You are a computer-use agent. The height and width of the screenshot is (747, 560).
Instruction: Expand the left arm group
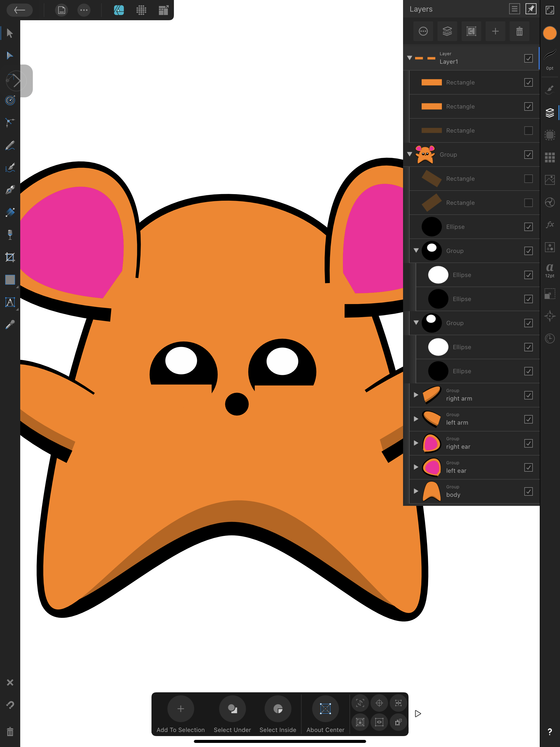(x=416, y=419)
